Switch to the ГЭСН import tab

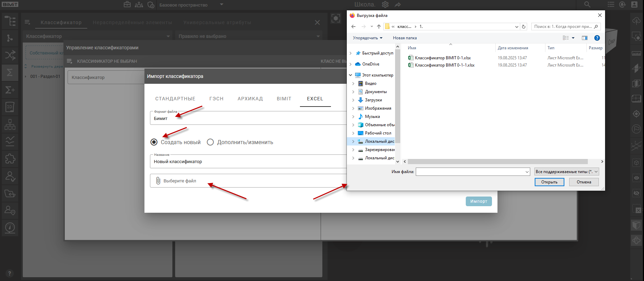[x=216, y=99]
